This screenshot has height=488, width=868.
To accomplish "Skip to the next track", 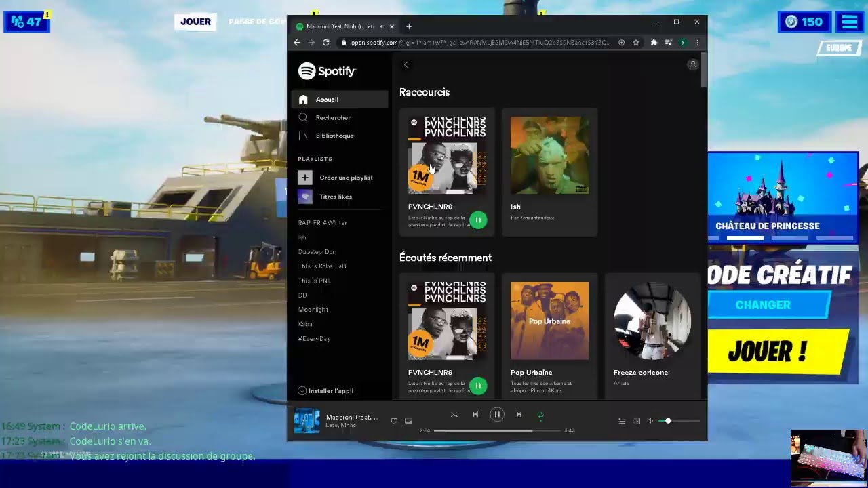I will click(x=519, y=415).
